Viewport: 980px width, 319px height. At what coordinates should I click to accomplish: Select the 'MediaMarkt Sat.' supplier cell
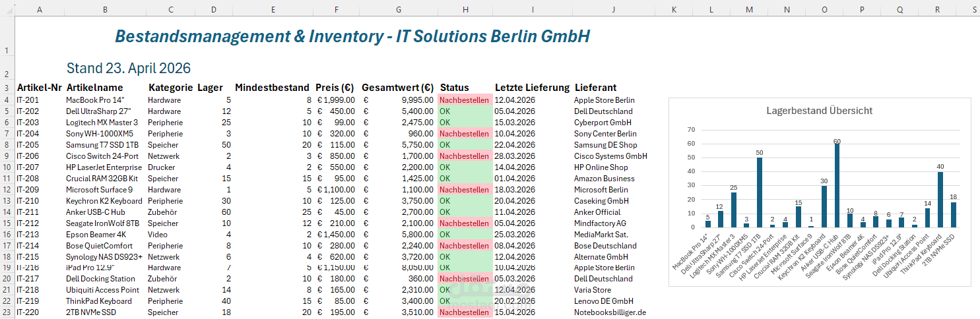point(613,235)
